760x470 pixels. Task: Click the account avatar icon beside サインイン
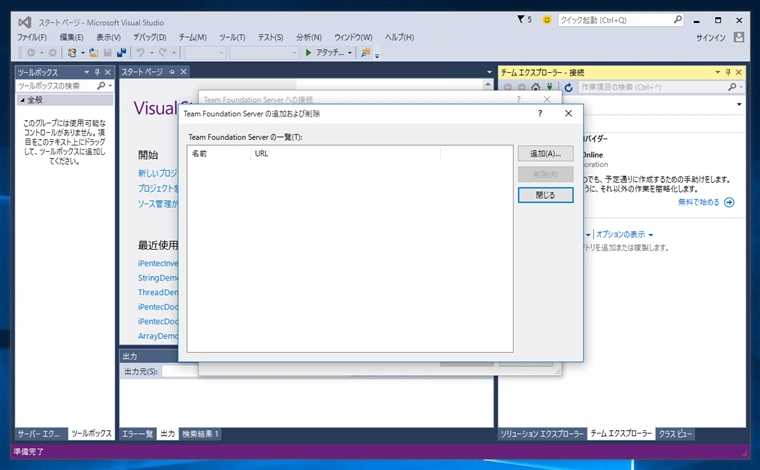[739, 37]
